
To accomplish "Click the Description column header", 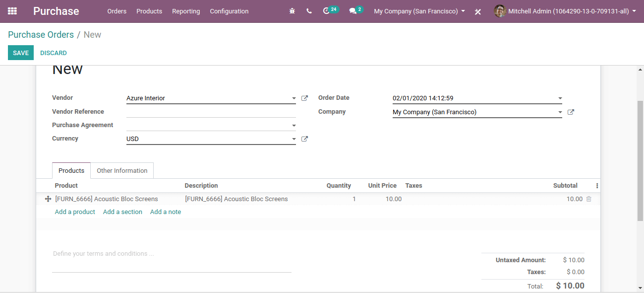I will click(201, 186).
